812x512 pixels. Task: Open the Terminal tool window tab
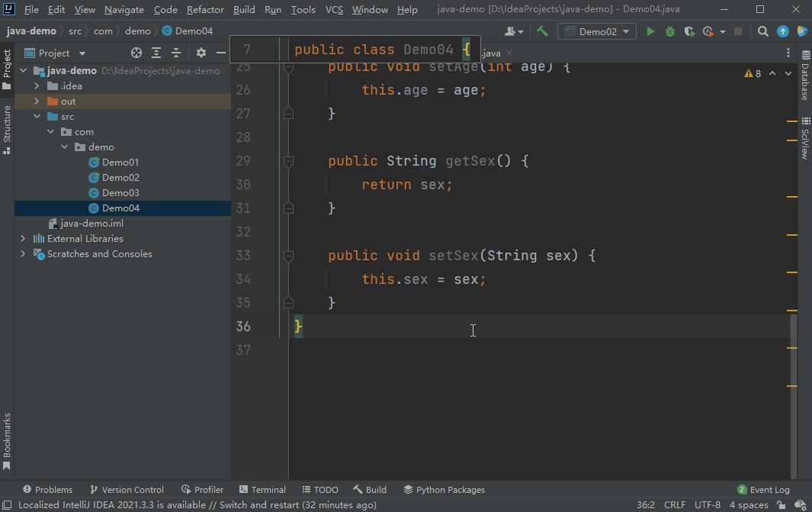pyautogui.click(x=262, y=490)
